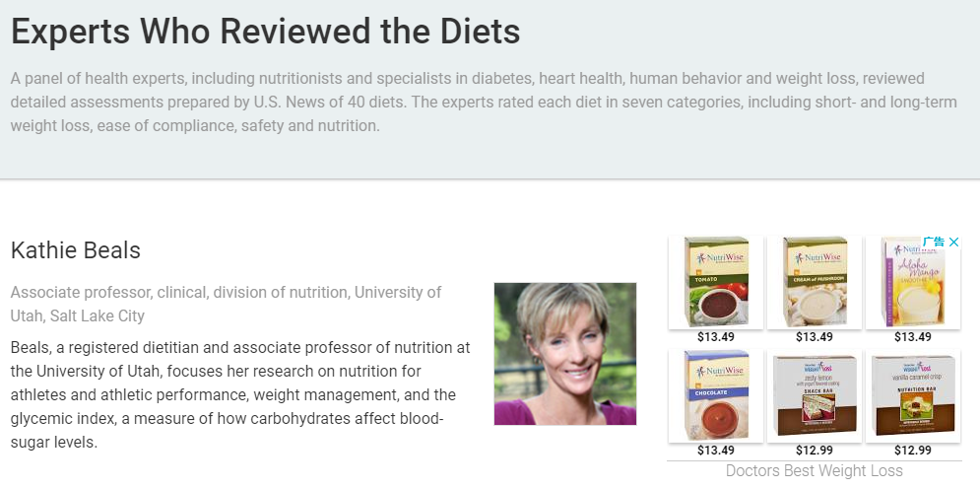The height and width of the screenshot is (489, 980).
Task: Open the ad info icon beside the X
Action: coord(934,242)
